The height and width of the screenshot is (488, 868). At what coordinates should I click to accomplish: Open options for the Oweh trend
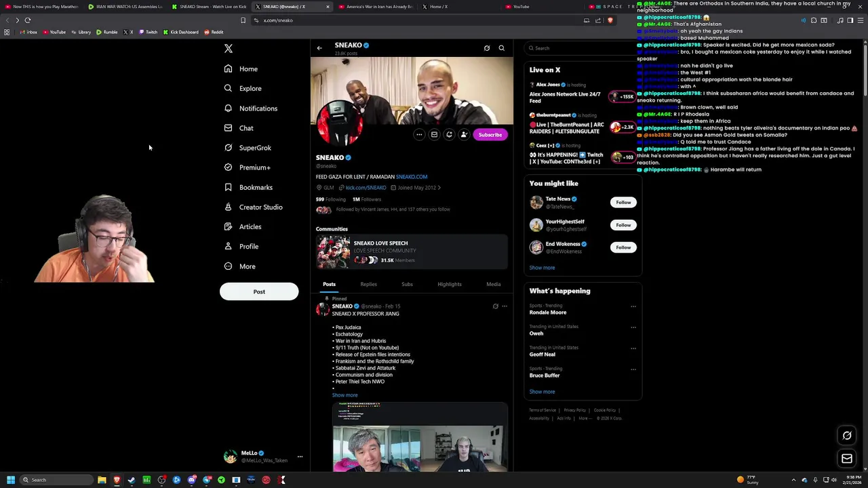[x=633, y=327]
